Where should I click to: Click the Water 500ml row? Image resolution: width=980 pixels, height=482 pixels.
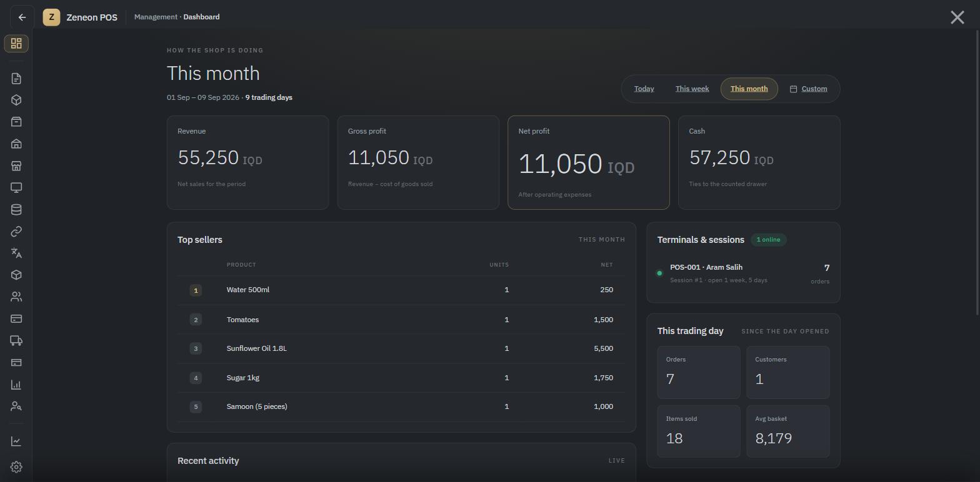[401, 290]
